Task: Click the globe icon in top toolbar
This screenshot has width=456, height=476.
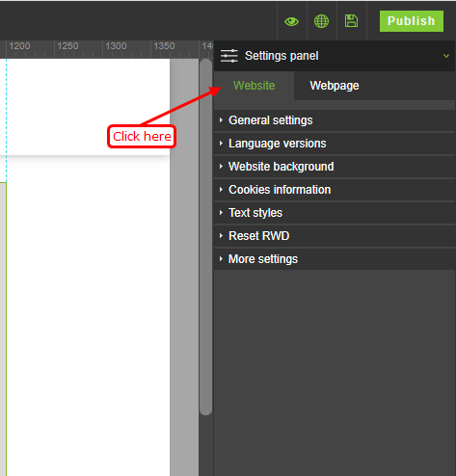Action: 321,21
